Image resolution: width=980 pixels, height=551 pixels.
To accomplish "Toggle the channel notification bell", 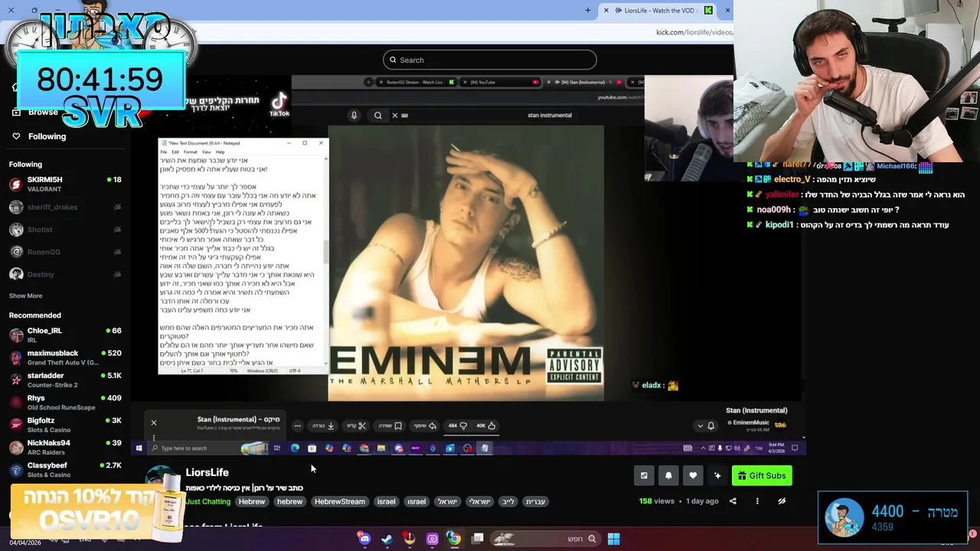I will [668, 476].
